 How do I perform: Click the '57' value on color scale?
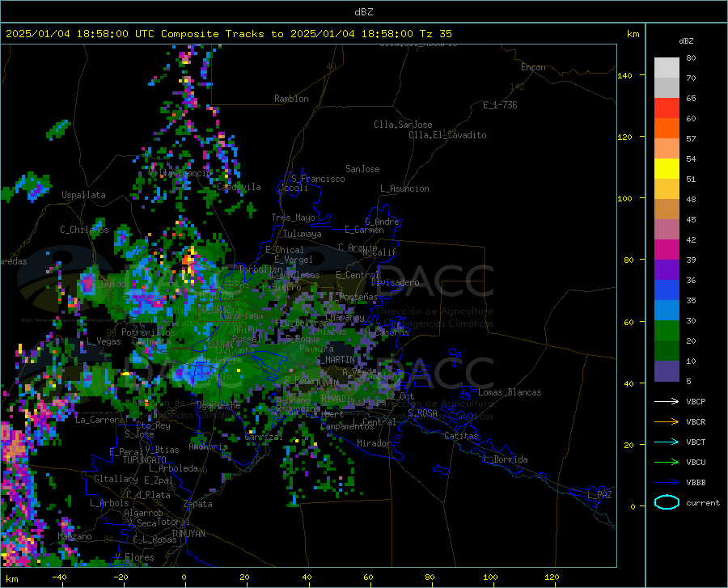point(691,139)
